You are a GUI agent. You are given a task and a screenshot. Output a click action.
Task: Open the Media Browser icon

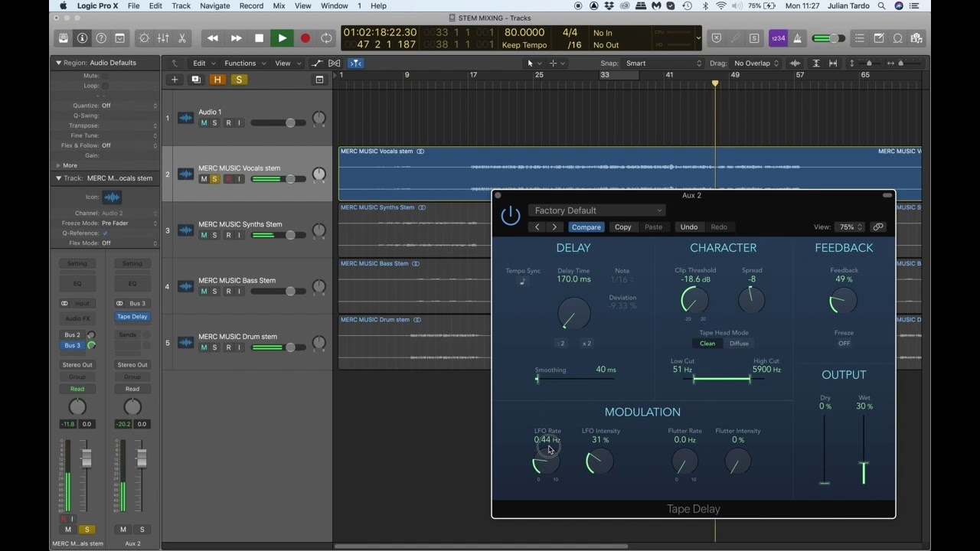pos(916,38)
